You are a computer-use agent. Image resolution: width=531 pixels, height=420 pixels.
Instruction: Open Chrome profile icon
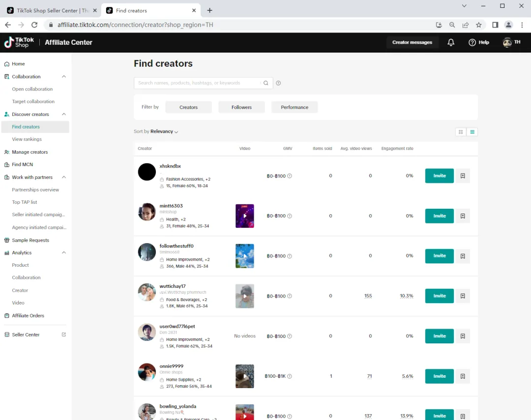click(508, 25)
